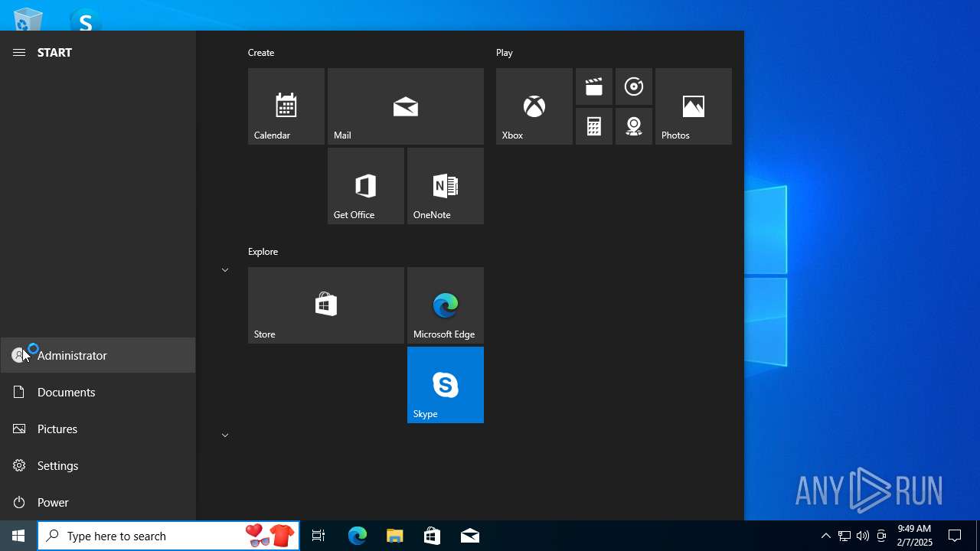980x551 pixels.
Task: Expand the chevron below the Skype tile row
Action: tap(225, 435)
